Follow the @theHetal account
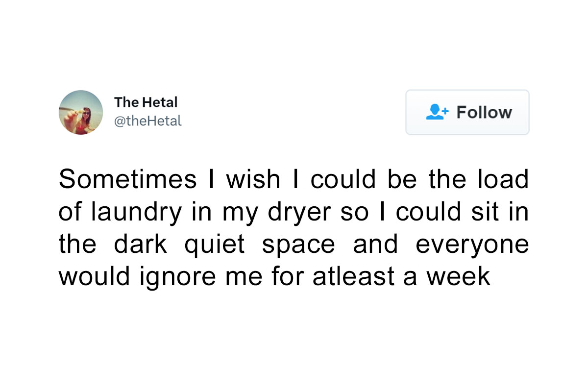 (467, 112)
